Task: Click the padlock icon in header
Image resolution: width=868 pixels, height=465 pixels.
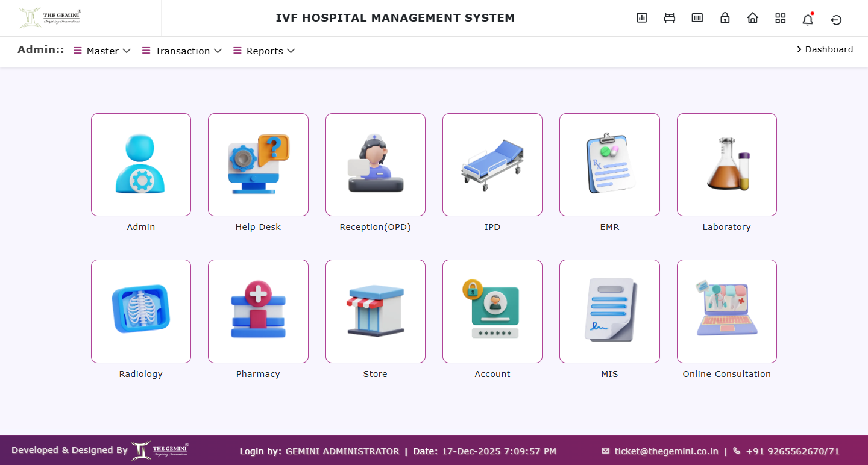Action: [725, 18]
